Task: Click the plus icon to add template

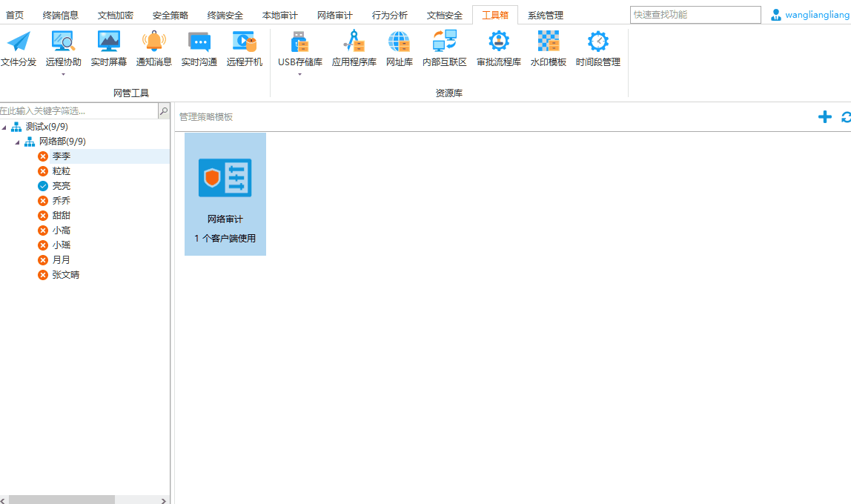Action: click(x=825, y=116)
